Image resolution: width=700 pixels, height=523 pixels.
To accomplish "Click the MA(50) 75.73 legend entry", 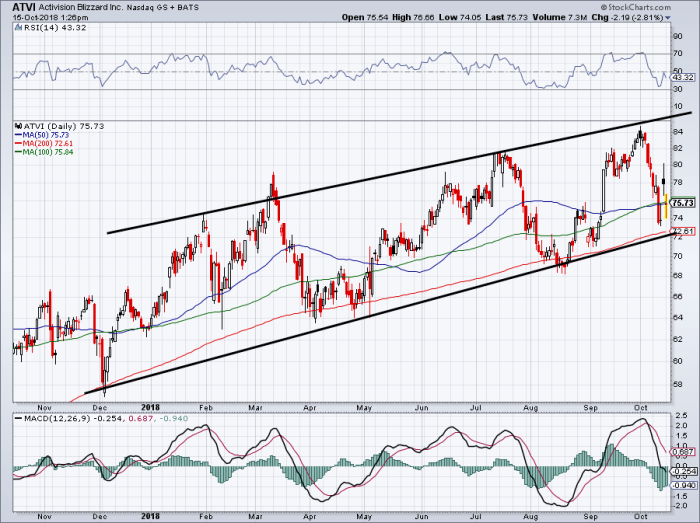I will coord(42,135).
